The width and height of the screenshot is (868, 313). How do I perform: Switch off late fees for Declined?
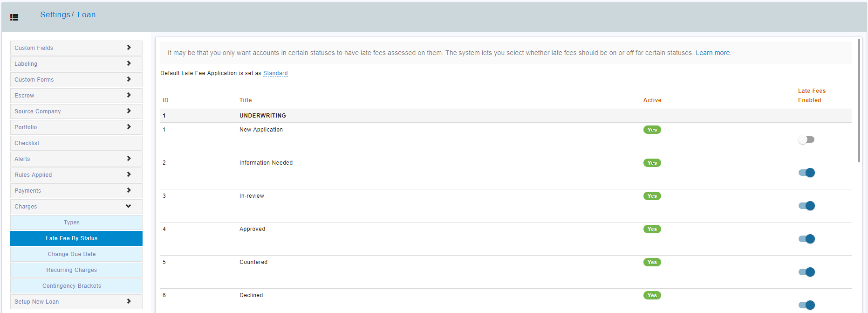click(x=806, y=305)
